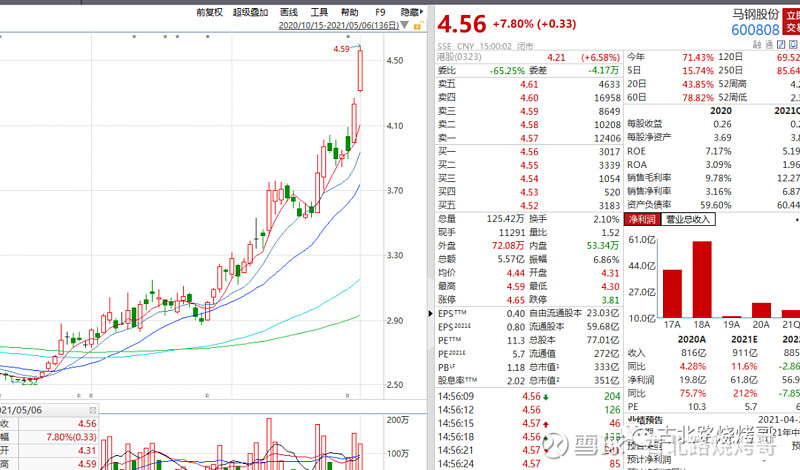Click the 涨停 limit-up price 4.65
The width and height of the screenshot is (800, 470).
pyautogui.click(x=515, y=300)
